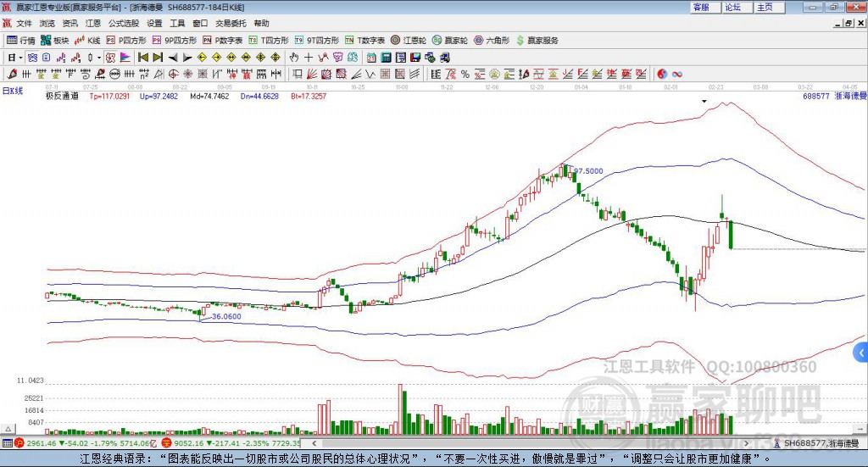
Task: Step chart right with black right arrow
Action: [x=187, y=58]
